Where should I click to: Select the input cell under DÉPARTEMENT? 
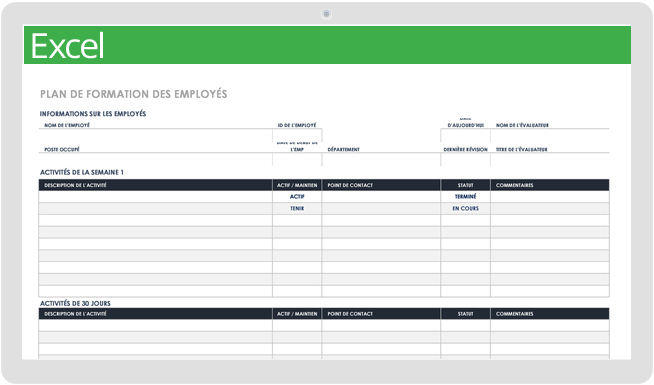(x=381, y=160)
